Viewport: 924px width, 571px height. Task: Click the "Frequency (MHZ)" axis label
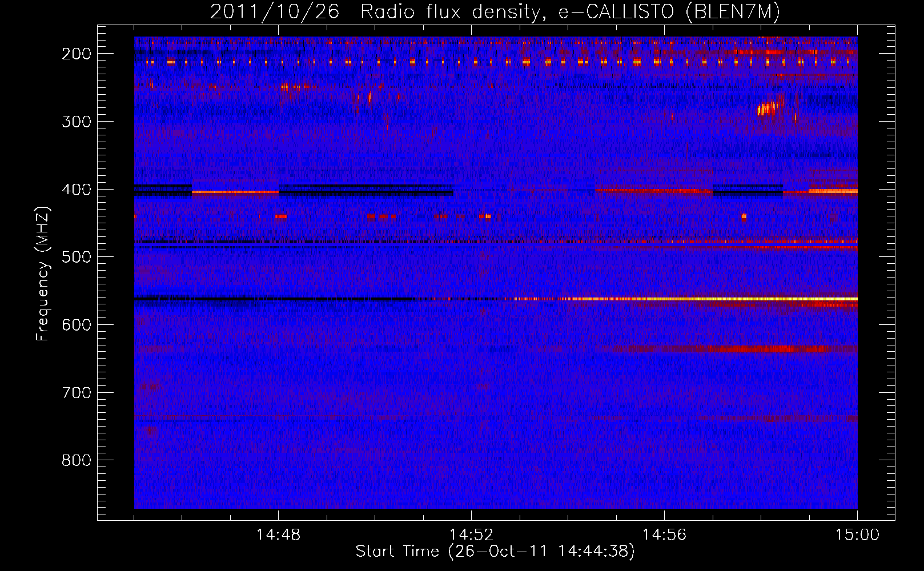click(43, 274)
